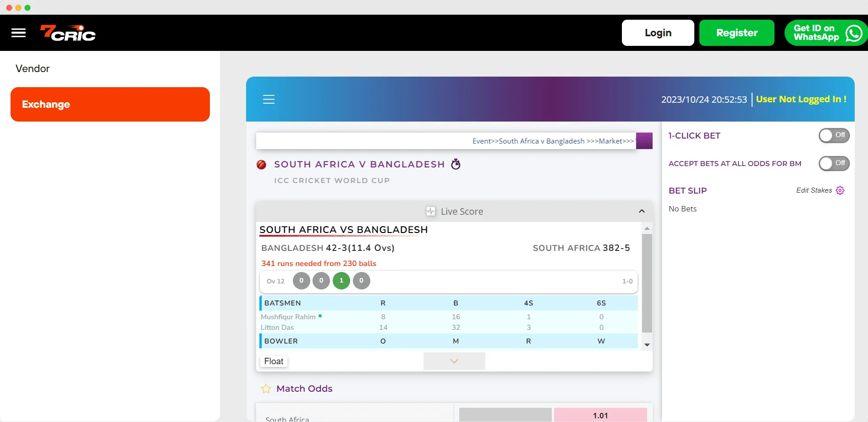
Task: Click scorecard scrollbar up arrow
Action: coord(647,228)
